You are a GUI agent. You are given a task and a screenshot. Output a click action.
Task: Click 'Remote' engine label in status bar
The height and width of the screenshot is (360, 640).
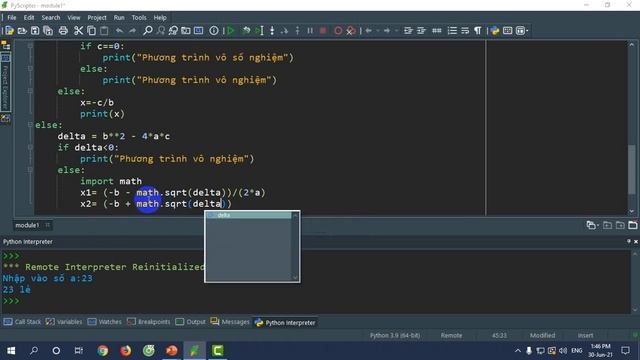tap(451, 336)
